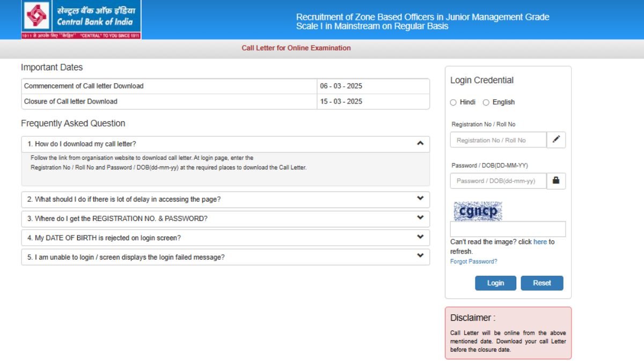Click the Reset button
This screenshot has height=362, width=644.
tap(542, 283)
